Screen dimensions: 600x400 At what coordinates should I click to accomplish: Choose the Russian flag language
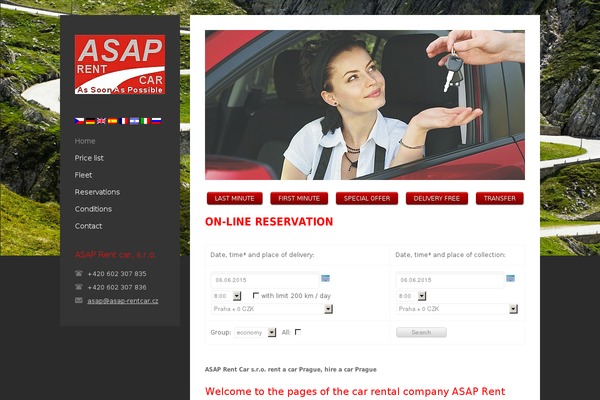157,121
